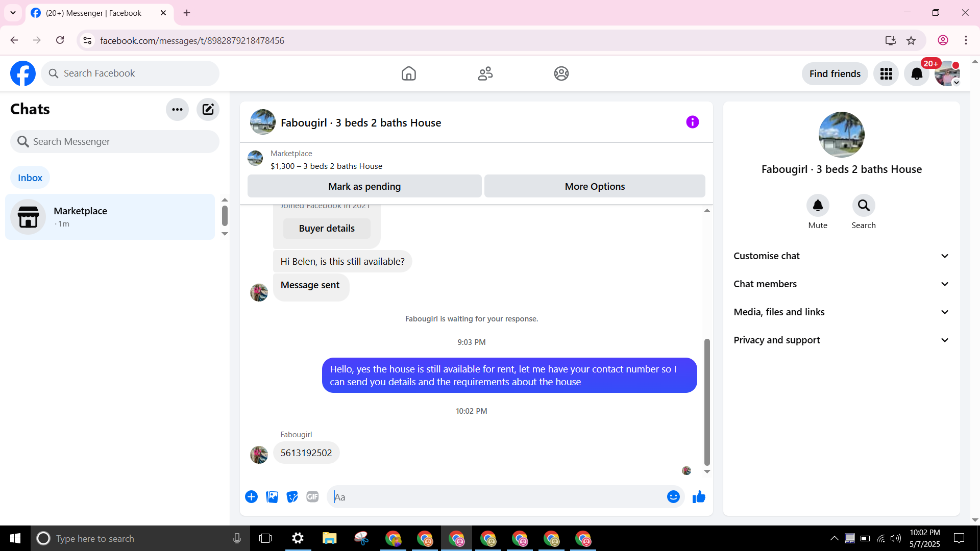Open the Facebook notifications bell
Viewport: 980px width, 551px height.
click(917, 74)
